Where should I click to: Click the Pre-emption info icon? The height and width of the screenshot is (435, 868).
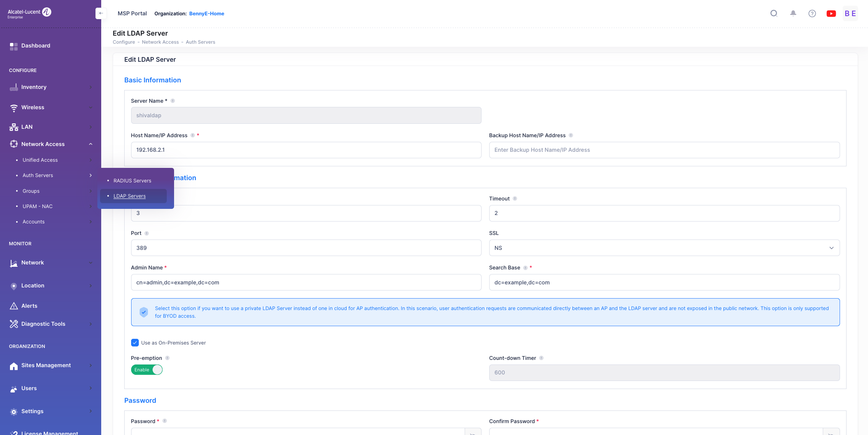pos(167,358)
